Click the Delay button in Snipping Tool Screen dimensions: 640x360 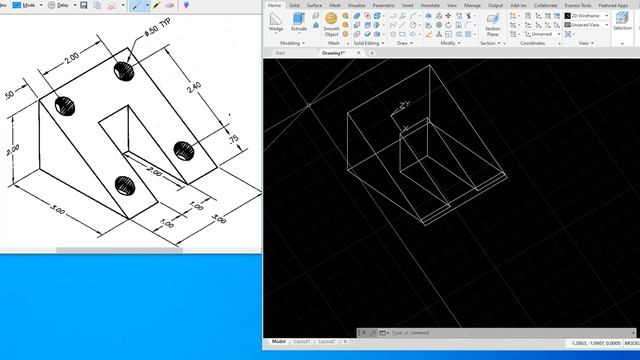58,5
